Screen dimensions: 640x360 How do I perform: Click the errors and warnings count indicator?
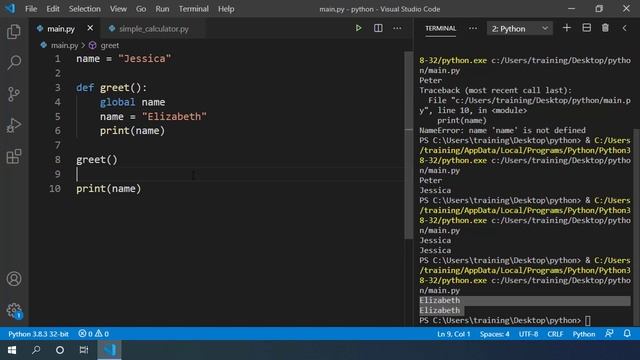click(x=93, y=334)
